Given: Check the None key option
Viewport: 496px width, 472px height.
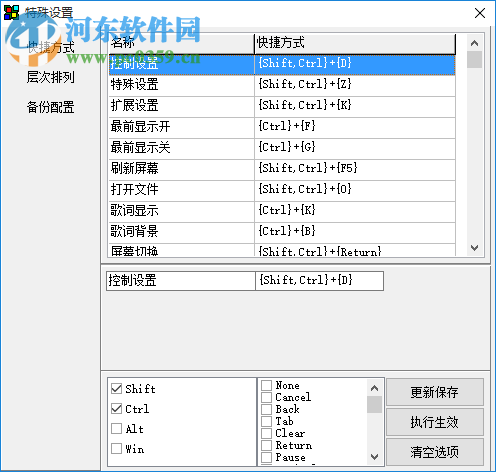Looking at the screenshot, I should point(266,385).
